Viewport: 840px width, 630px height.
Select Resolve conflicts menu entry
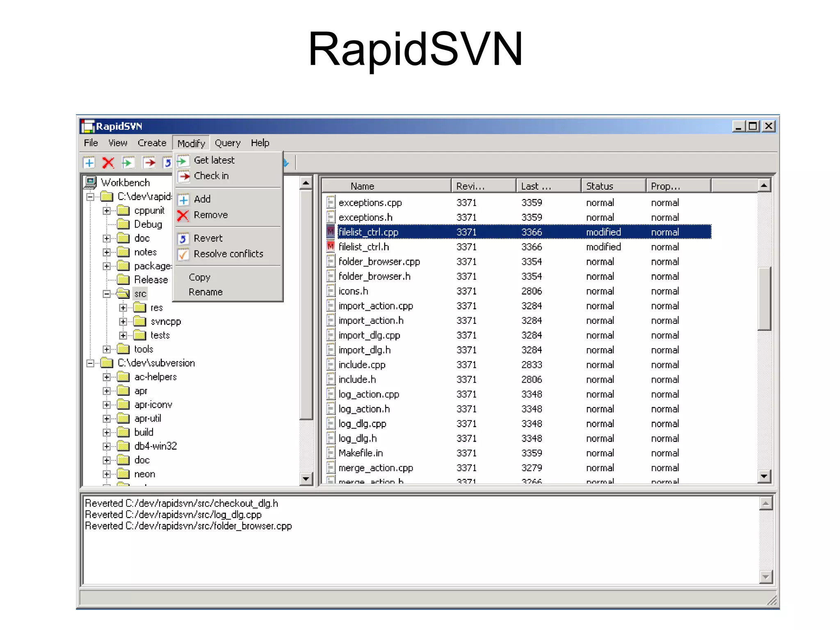tap(228, 254)
